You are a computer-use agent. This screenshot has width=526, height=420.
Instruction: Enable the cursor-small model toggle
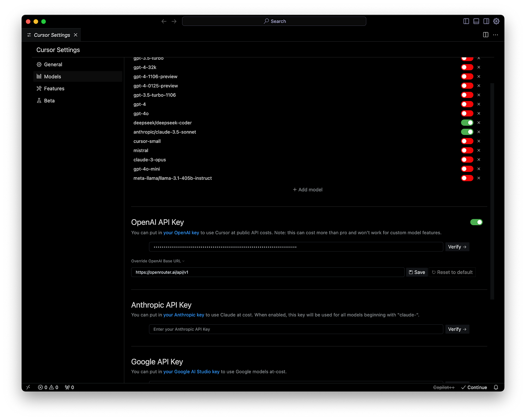point(467,141)
